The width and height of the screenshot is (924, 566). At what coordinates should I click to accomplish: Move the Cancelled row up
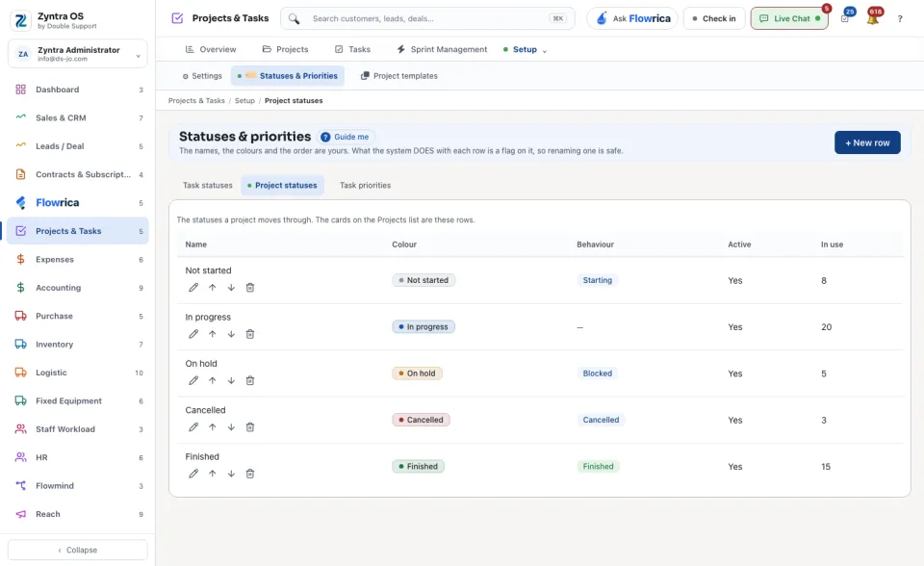pos(212,427)
